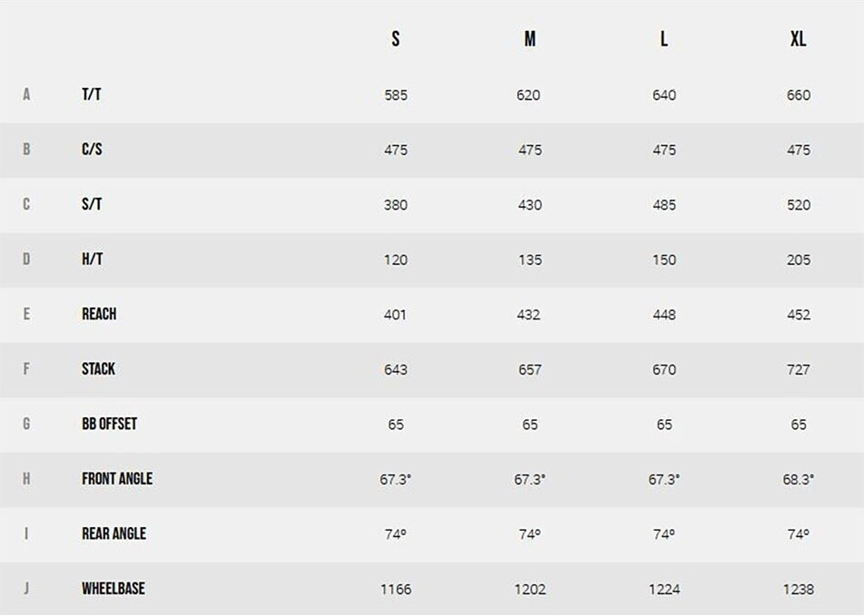
Task: Click the S size column header
Action: [396, 39]
